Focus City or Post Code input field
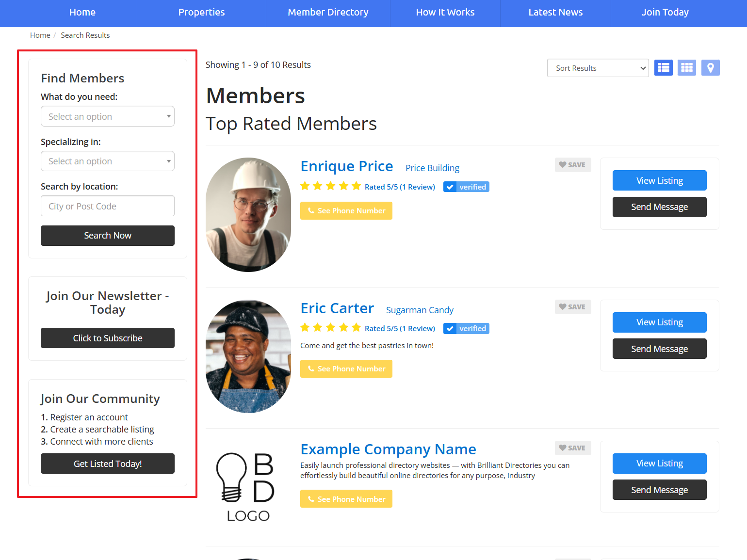This screenshot has height=560, width=747. 108,206
